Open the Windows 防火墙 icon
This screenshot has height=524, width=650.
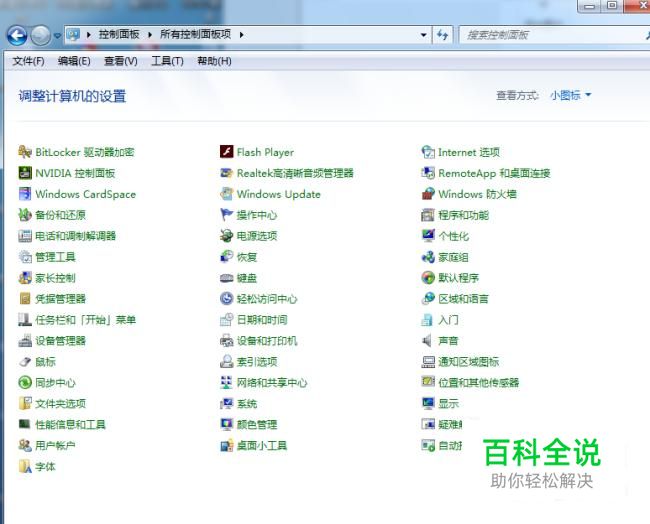(428, 194)
